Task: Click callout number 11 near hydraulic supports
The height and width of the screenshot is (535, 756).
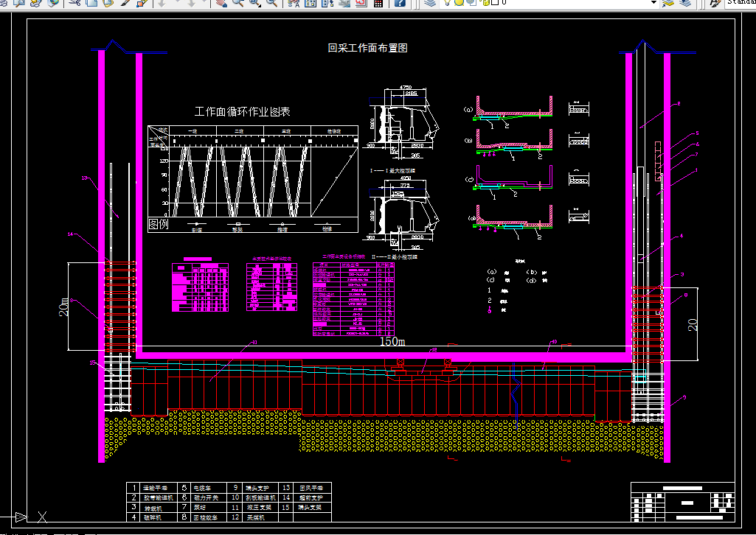Action: (x=254, y=343)
